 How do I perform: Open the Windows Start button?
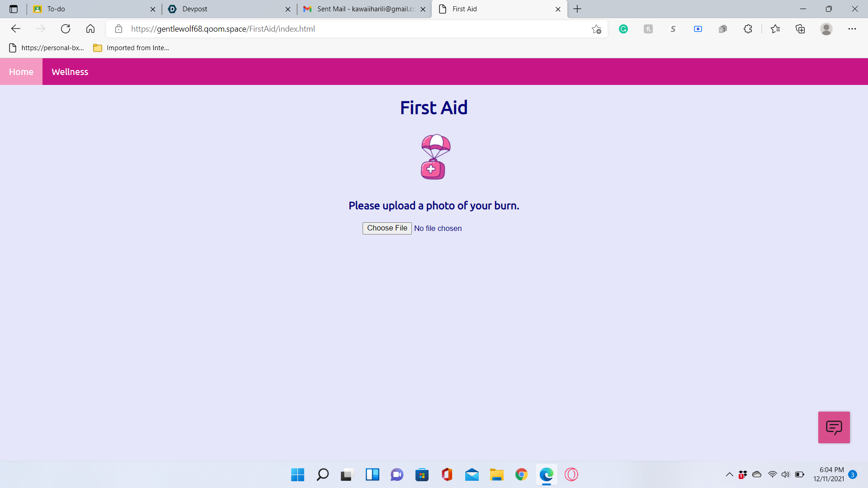[x=297, y=474]
